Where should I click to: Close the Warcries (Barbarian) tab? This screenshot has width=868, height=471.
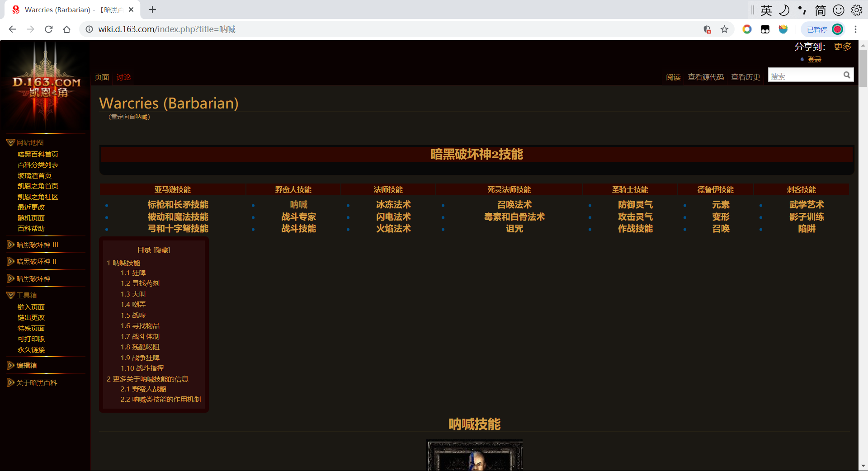pos(131,9)
